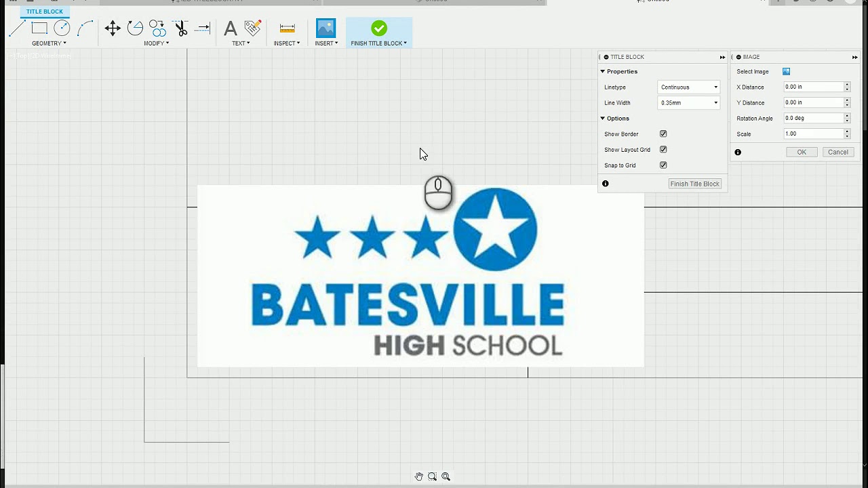Open the Text dropdown menu
Viewport: 868px width, 488px height.
(241, 43)
